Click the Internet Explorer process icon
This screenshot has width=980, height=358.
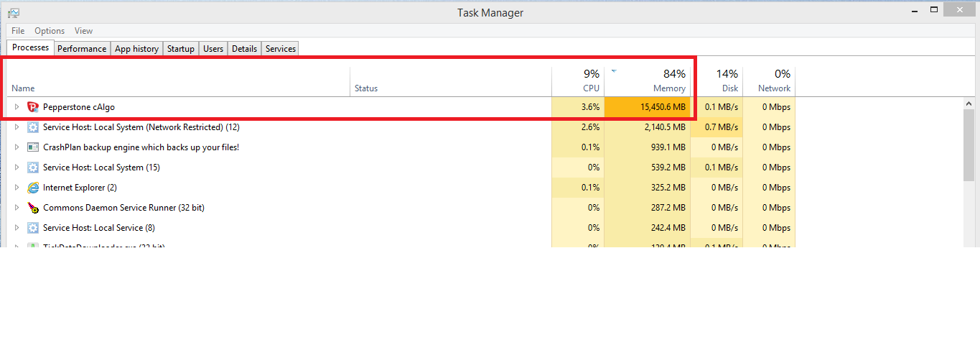[32, 188]
